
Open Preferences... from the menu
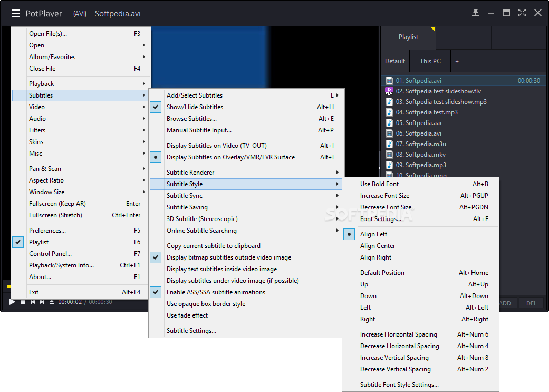[x=81, y=231]
